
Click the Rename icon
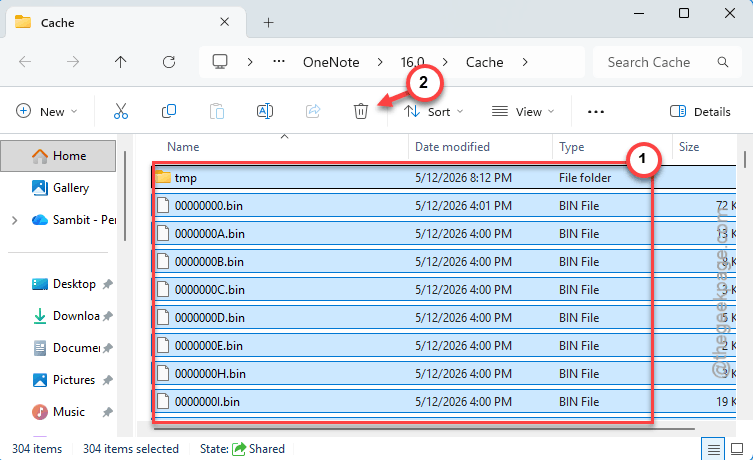click(x=265, y=111)
